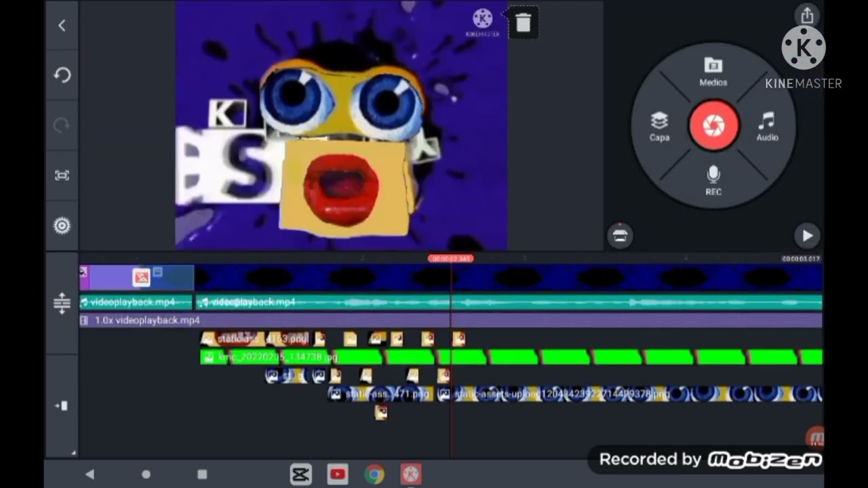Jump to timeline end
The height and width of the screenshot is (488, 868).
[x=62, y=405]
